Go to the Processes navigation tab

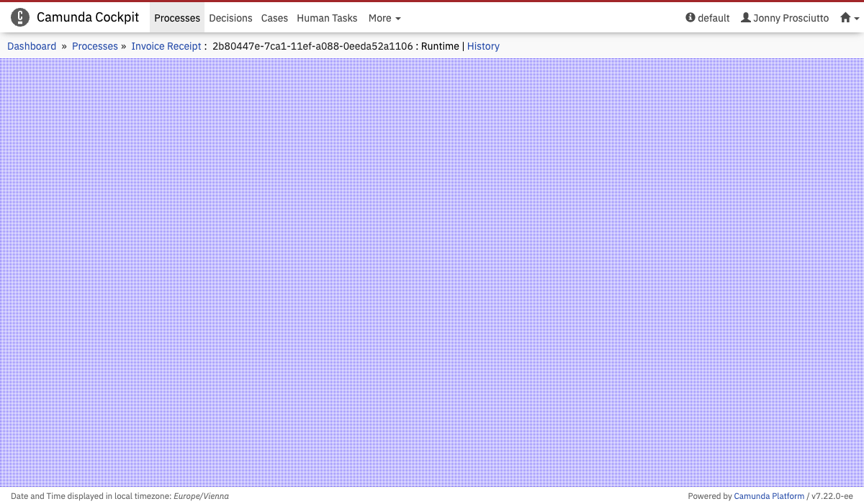[x=177, y=18]
